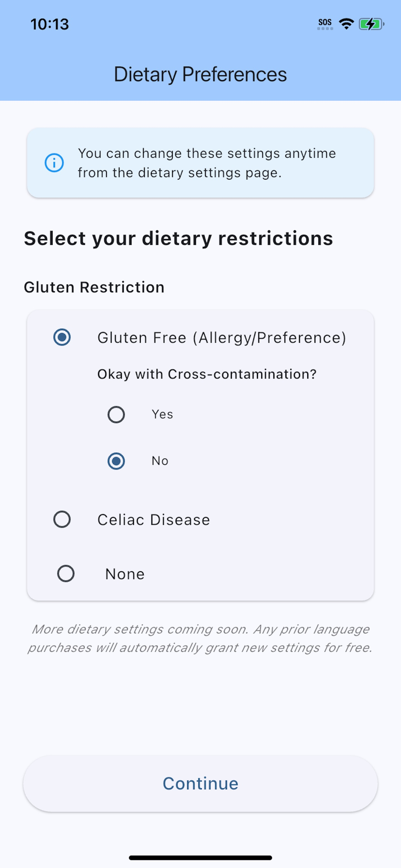
Task: Tap the Gluten Free (Allergy/Preference) label
Action: coord(222,338)
